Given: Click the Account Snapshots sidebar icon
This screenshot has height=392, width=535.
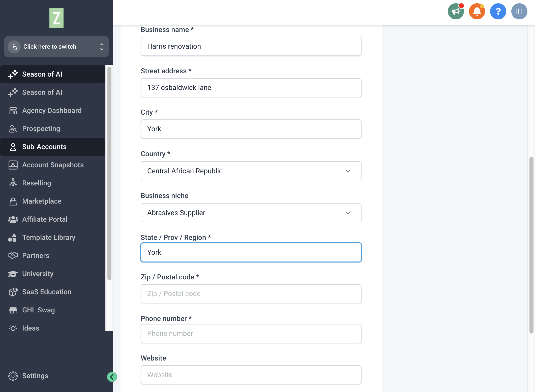Looking at the screenshot, I should [x=13, y=165].
